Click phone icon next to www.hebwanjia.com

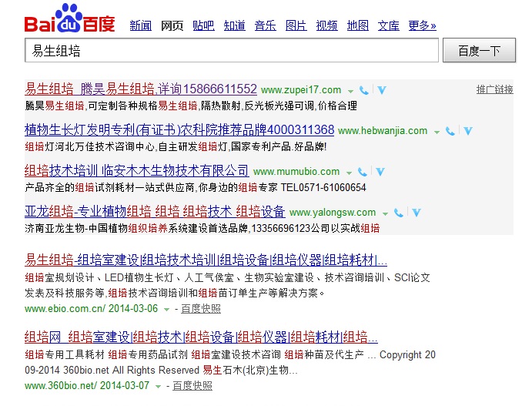[450, 131]
